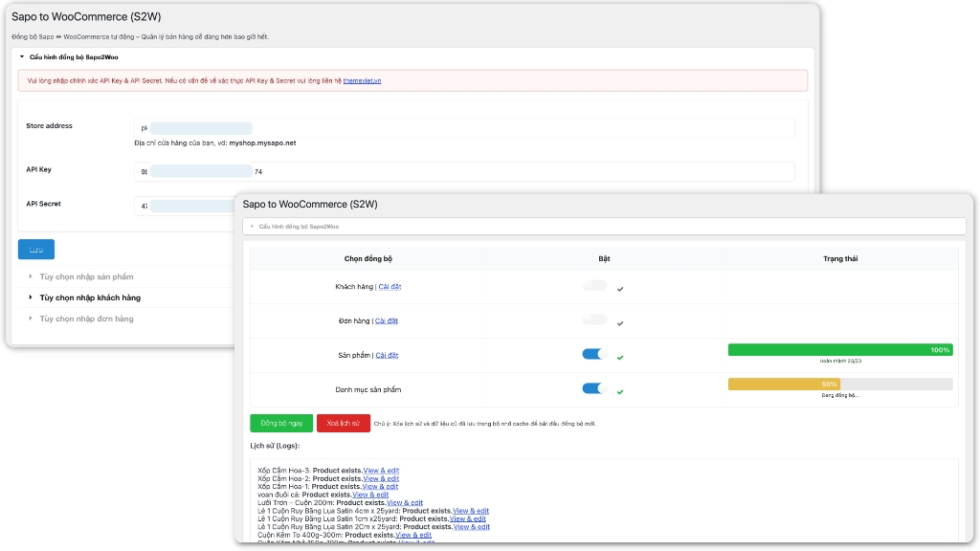The image size is (980, 551).
Task: Open Cài đặt link for Đơn hàng
Action: pos(387,321)
